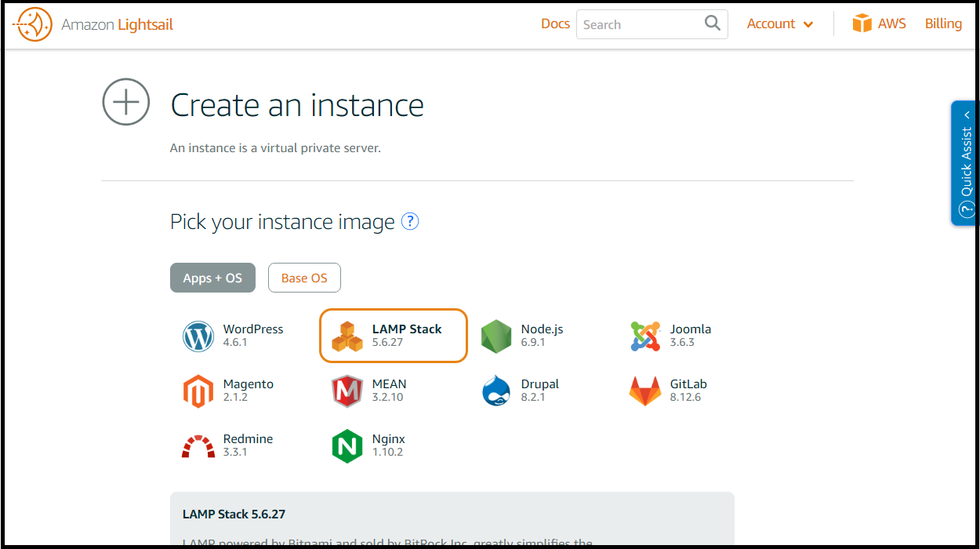Viewport: 980px width, 549px height.
Task: Choose the MEAN 3.2.10 label
Action: pyautogui.click(x=390, y=391)
